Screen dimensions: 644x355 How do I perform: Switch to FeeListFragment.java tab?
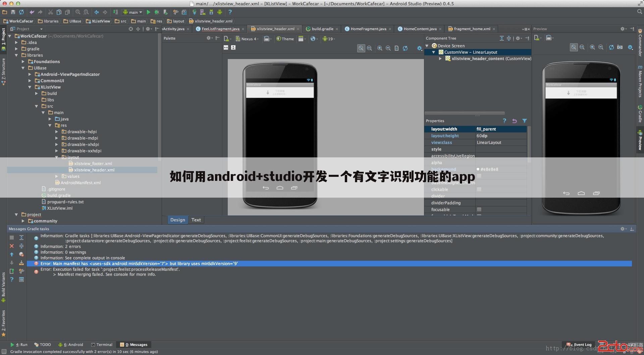[x=220, y=29]
